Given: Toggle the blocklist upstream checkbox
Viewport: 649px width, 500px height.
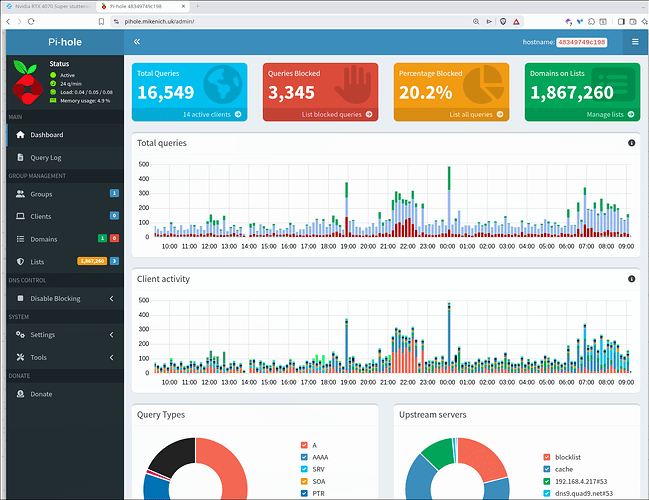Looking at the screenshot, I should pos(547,457).
